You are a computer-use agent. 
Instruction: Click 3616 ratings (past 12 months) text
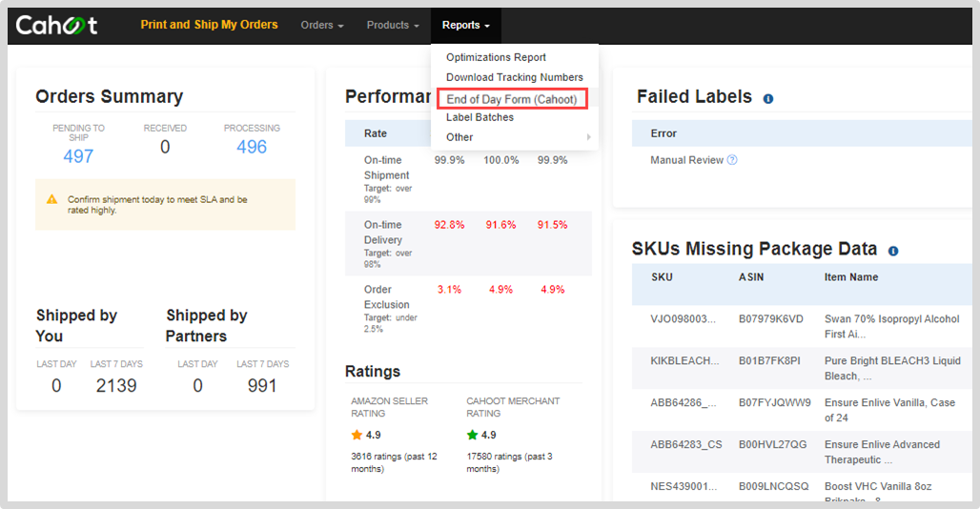(x=394, y=463)
